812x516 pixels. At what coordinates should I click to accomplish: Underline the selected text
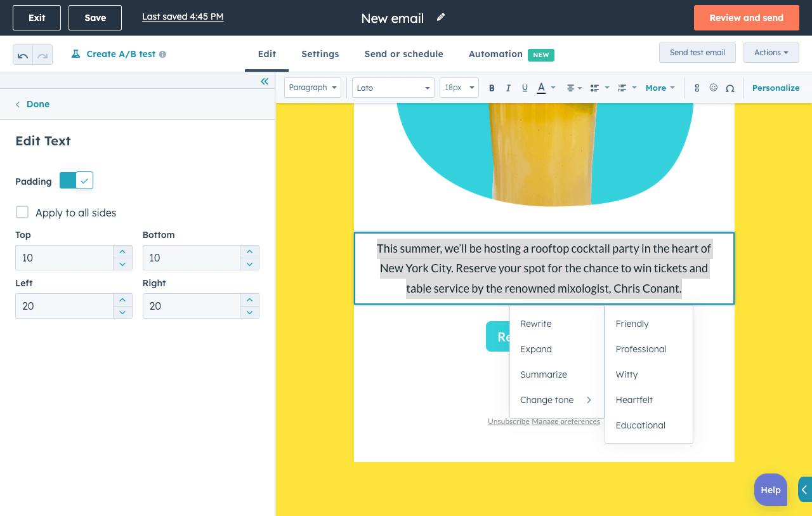(x=525, y=88)
